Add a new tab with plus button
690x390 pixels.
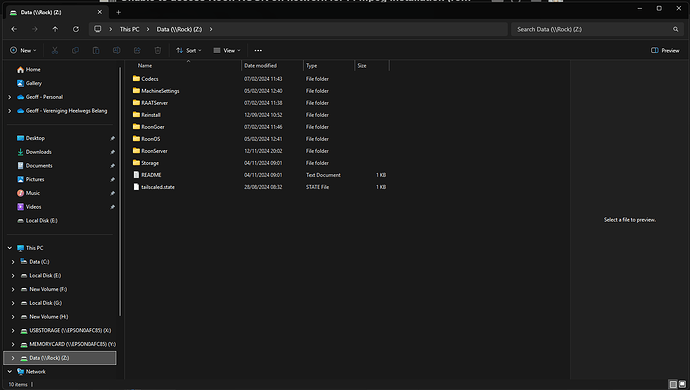pyautogui.click(x=118, y=12)
